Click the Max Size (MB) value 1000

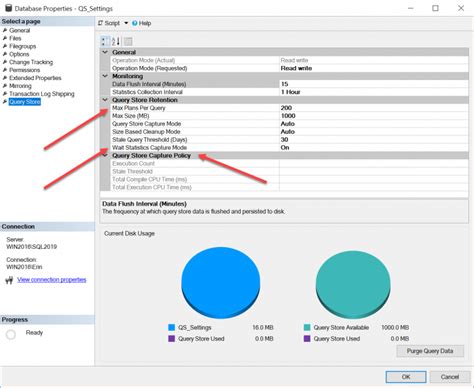pyautogui.click(x=374, y=116)
